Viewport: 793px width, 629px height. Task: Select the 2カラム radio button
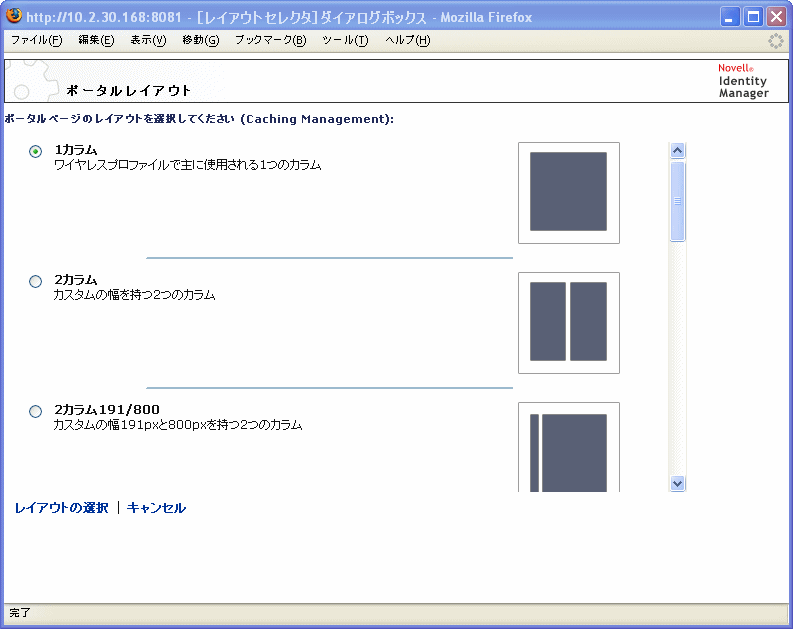[35, 281]
